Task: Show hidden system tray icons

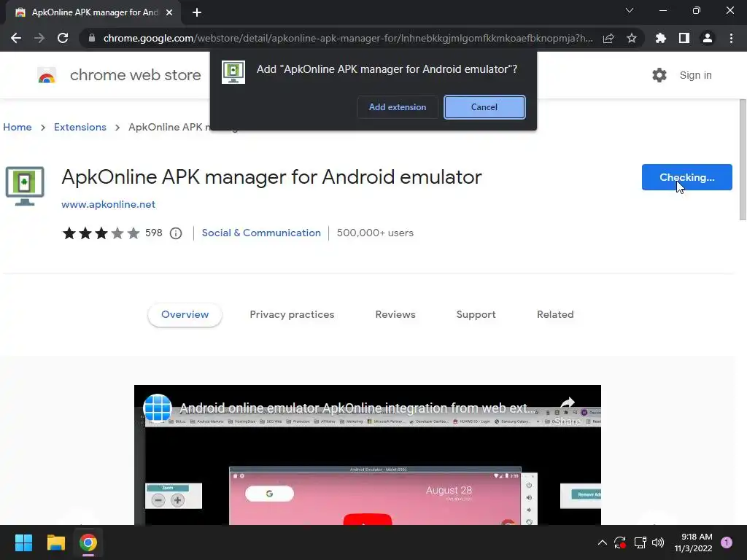Action: [x=602, y=542]
